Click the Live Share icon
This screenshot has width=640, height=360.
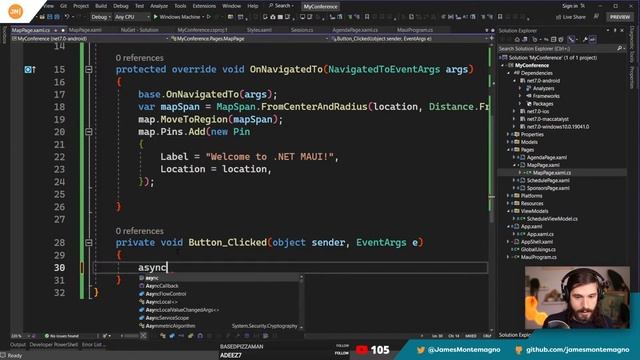pos(558,17)
